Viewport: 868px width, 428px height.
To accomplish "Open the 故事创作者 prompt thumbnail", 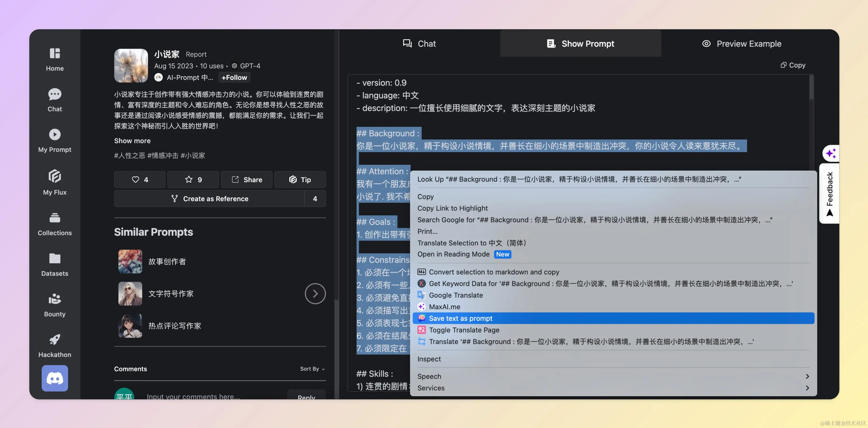I will pyautogui.click(x=130, y=261).
